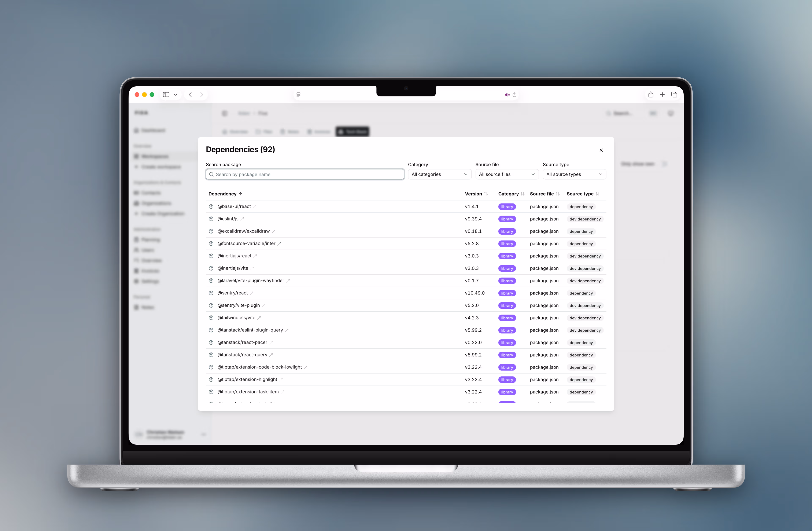
Task: Sort by the Category column header
Action: (511, 194)
